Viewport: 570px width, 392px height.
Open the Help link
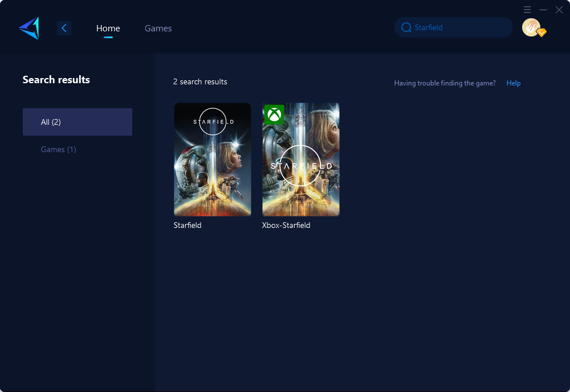(514, 83)
